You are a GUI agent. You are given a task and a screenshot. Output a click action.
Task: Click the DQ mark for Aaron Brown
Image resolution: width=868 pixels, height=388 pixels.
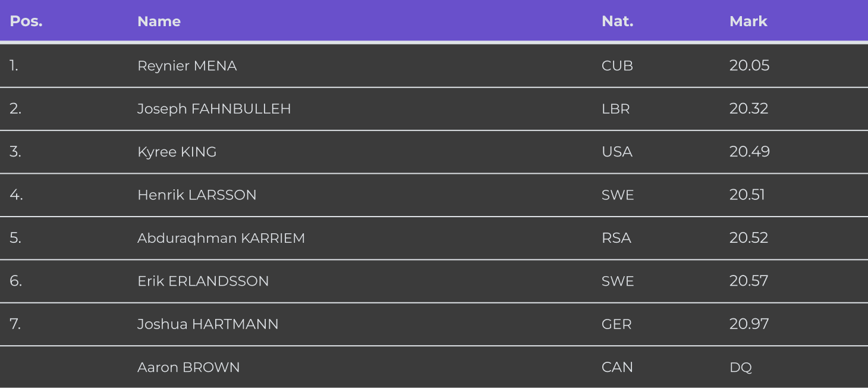(x=740, y=367)
